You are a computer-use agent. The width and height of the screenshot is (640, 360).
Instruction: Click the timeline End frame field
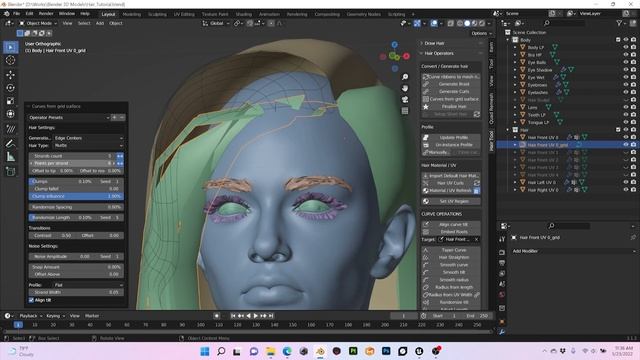click(x=478, y=316)
